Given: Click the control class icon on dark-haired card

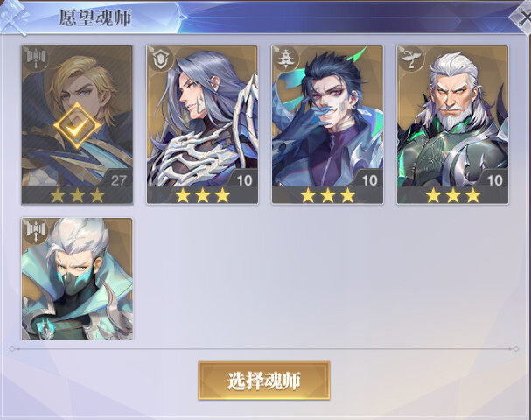Looking at the screenshot, I should coord(287,59).
